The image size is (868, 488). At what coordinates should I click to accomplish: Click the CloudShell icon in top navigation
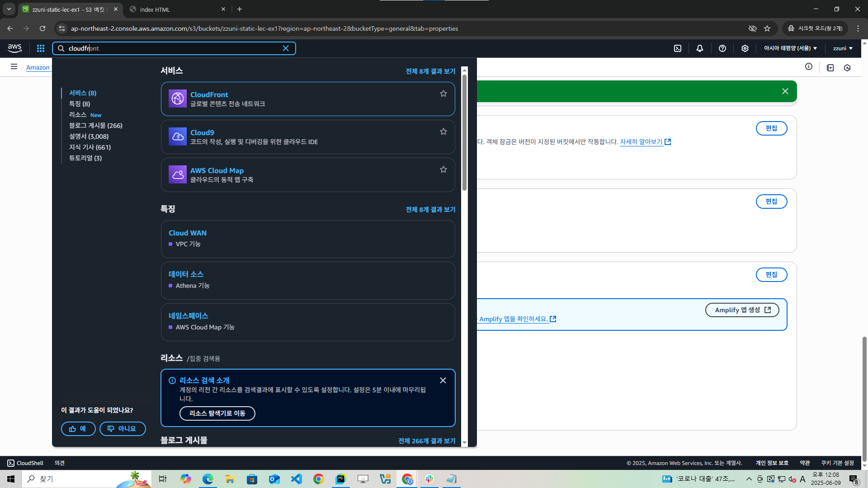tap(678, 48)
